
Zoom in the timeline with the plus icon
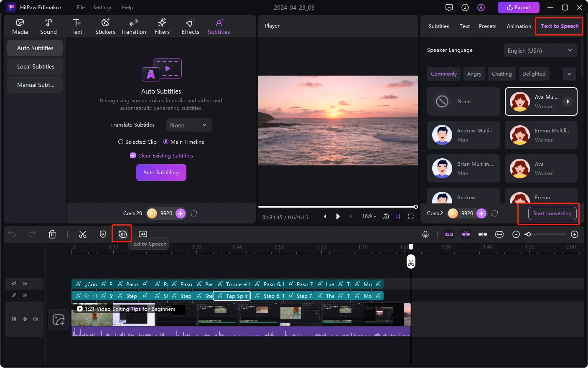tap(575, 234)
